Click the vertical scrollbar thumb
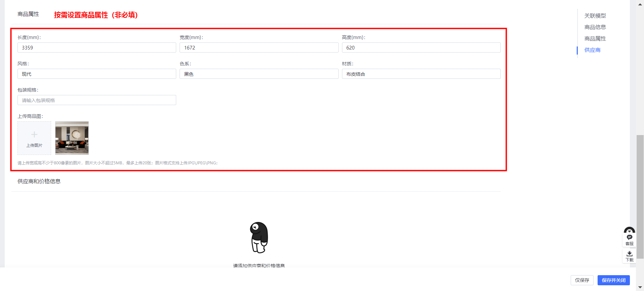Screen dimensions: 644x291 coord(640,197)
